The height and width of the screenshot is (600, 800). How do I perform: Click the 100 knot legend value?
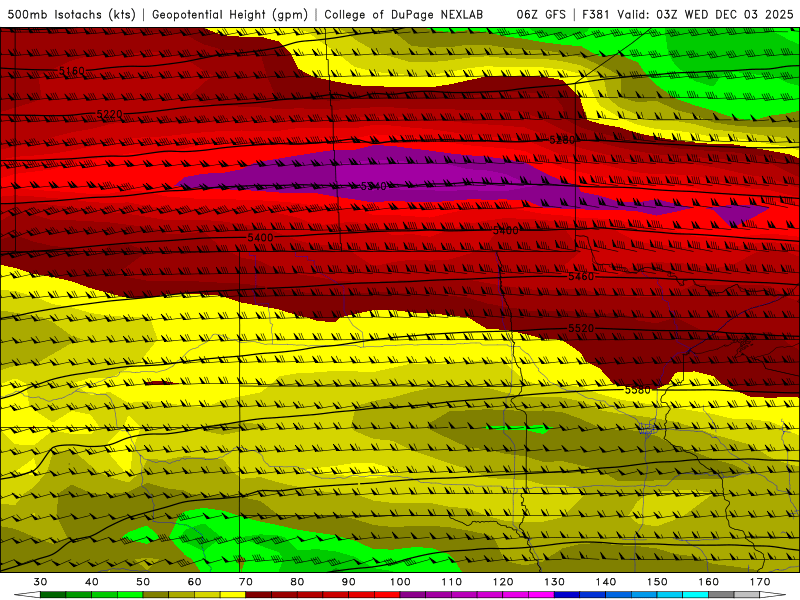click(x=400, y=582)
